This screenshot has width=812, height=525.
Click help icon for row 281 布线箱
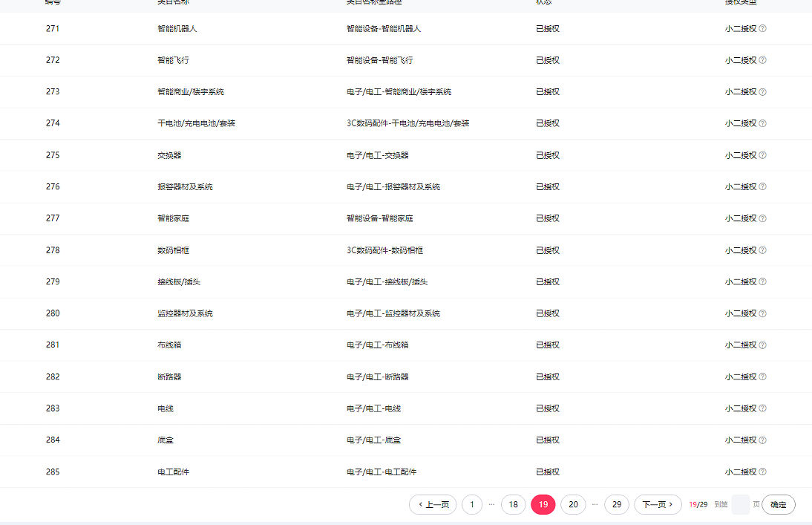click(x=762, y=345)
